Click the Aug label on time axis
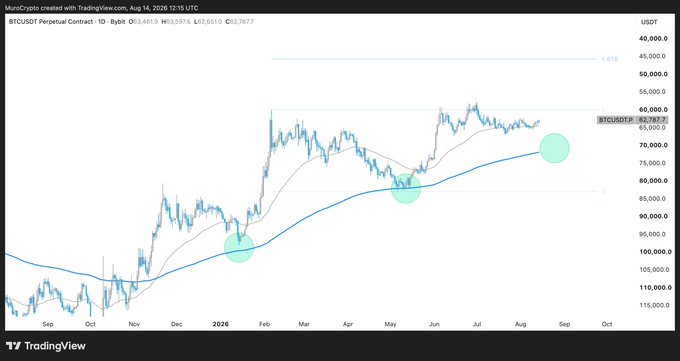 click(x=521, y=324)
